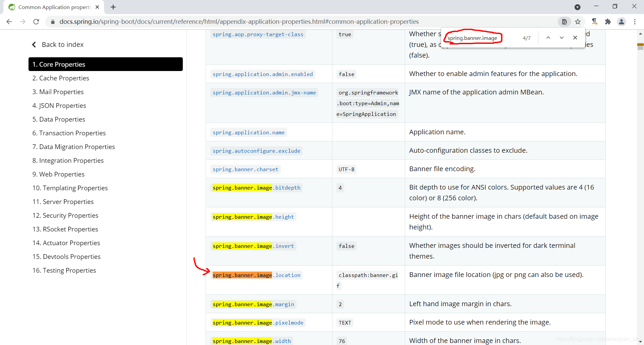Open 14. Actuator Properties section
The width and height of the screenshot is (644, 345).
[x=66, y=243]
